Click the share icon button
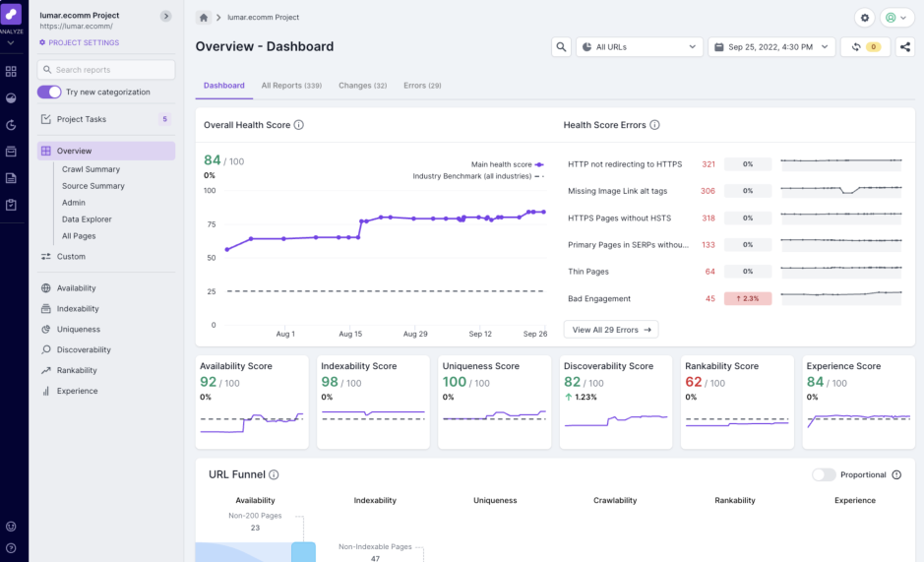 pyautogui.click(x=904, y=46)
